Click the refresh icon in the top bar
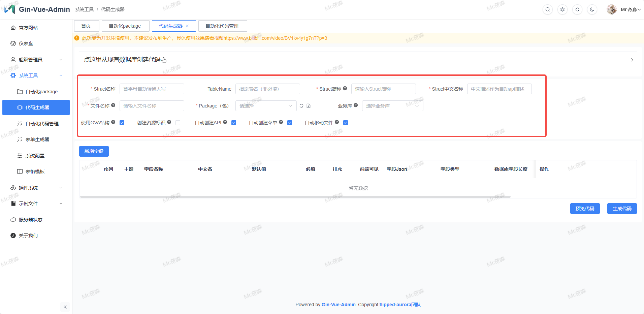This screenshot has width=644, height=314. [x=577, y=9]
